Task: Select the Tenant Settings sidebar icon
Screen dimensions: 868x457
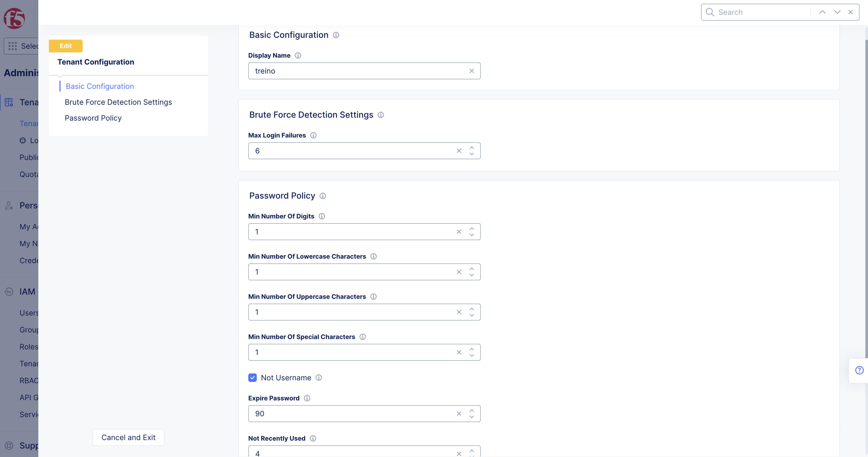Action: click(x=8, y=102)
